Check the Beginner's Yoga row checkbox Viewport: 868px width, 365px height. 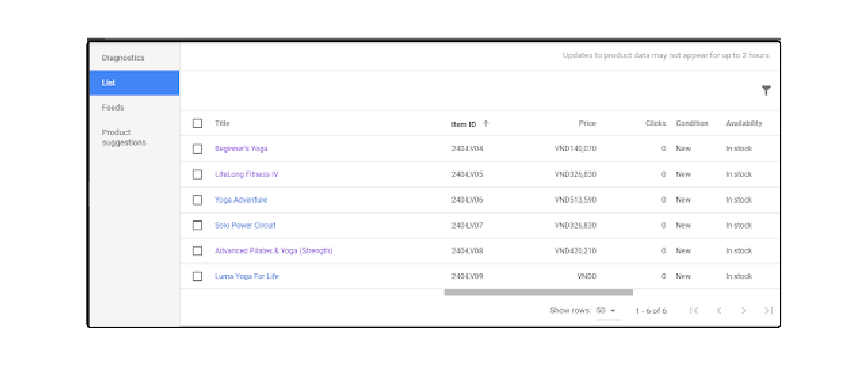(x=197, y=149)
